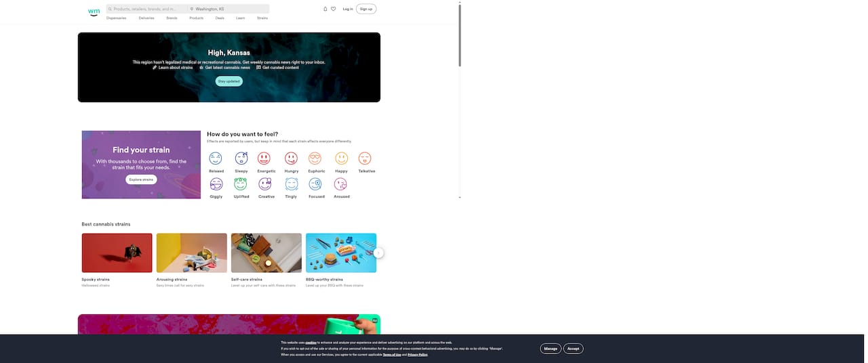Viewport: 868px width, 363px height.
Task: Click the Weedmaps wm logo
Action: [94, 12]
